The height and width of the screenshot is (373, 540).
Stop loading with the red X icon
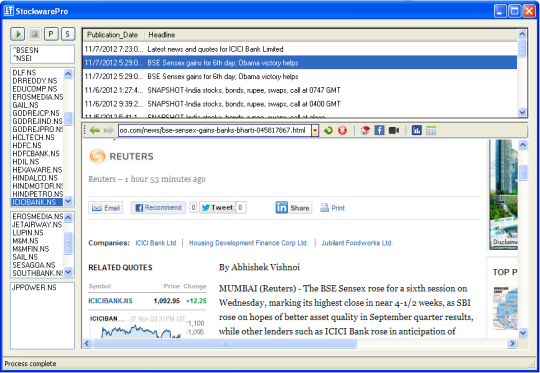coord(342,130)
